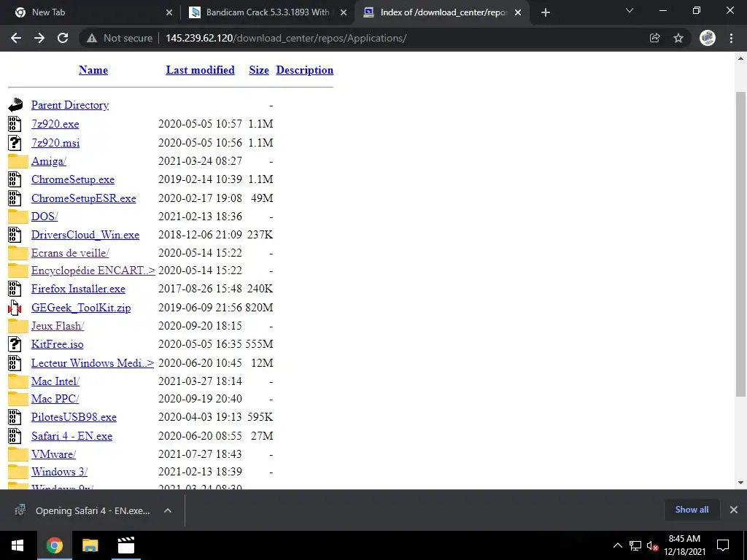Reload the current page

[63, 38]
